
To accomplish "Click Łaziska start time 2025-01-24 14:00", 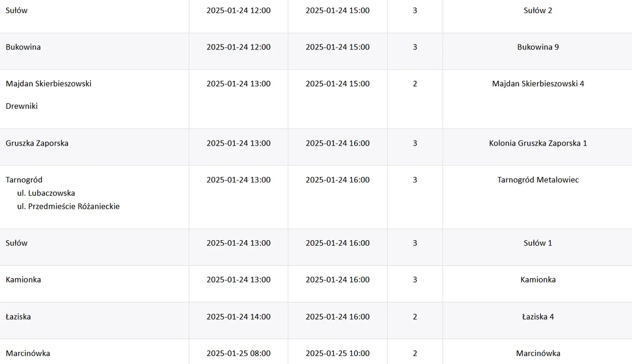I will pos(238,317).
